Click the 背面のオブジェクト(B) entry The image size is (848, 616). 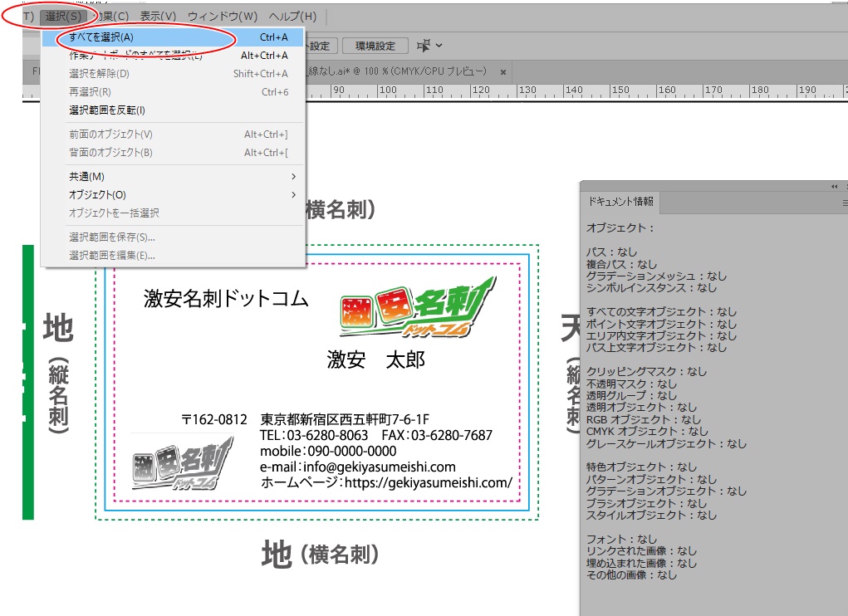[173, 153]
